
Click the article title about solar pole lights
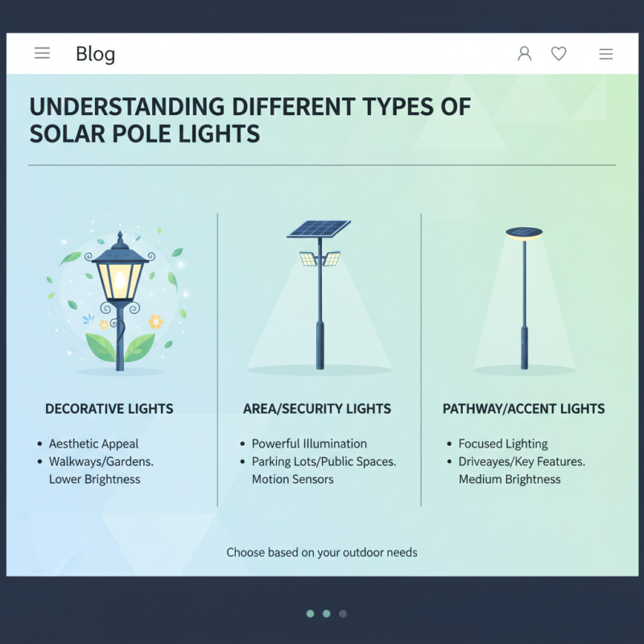tap(250, 119)
